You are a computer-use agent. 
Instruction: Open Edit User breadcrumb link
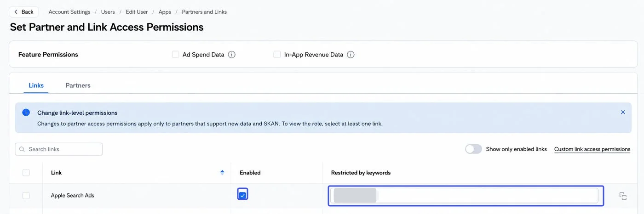point(137,12)
